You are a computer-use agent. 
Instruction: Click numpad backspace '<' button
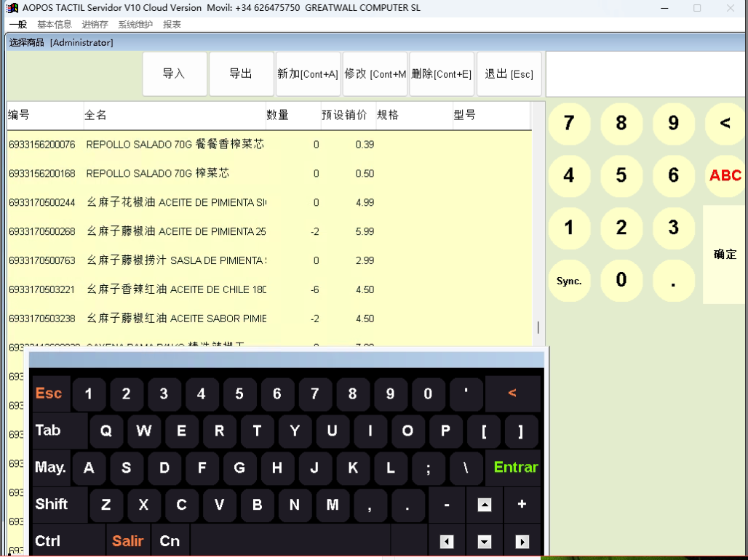(725, 123)
